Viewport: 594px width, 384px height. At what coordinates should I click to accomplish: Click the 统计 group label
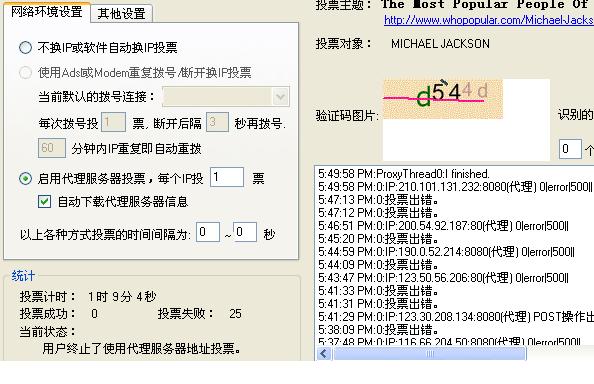pyautogui.click(x=23, y=276)
